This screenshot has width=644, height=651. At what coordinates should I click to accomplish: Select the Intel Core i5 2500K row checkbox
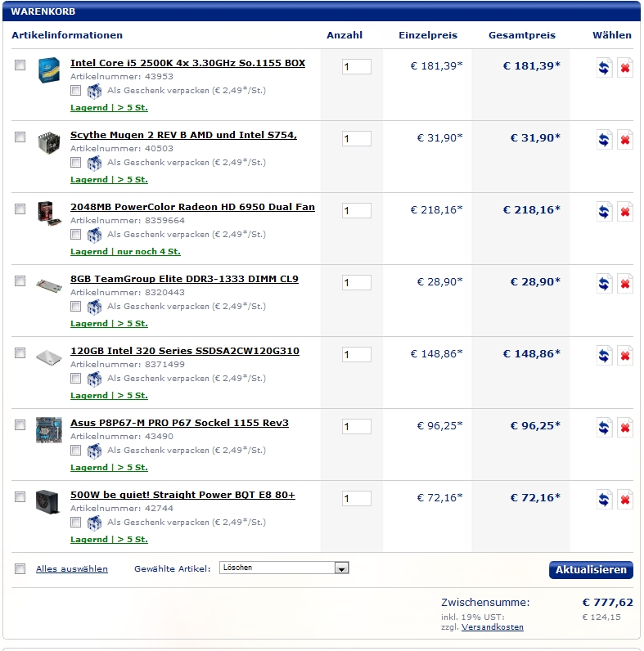click(x=20, y=65)
